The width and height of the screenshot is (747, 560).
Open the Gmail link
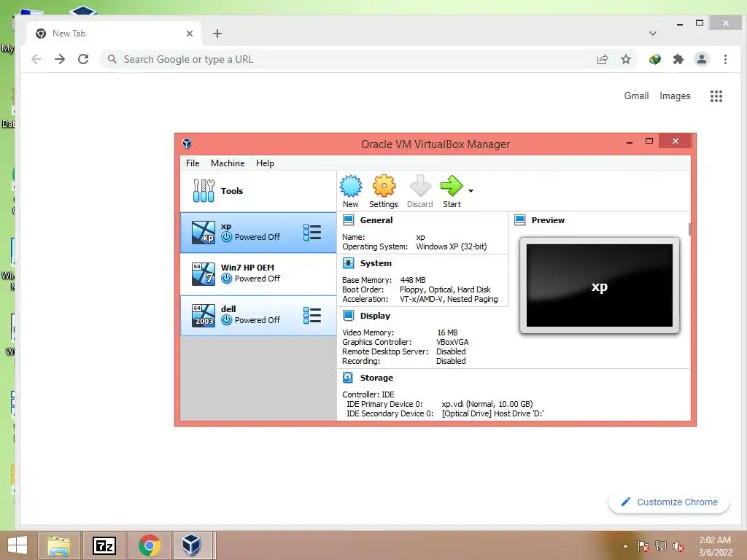pyautogui.click(x=636, y=96)
